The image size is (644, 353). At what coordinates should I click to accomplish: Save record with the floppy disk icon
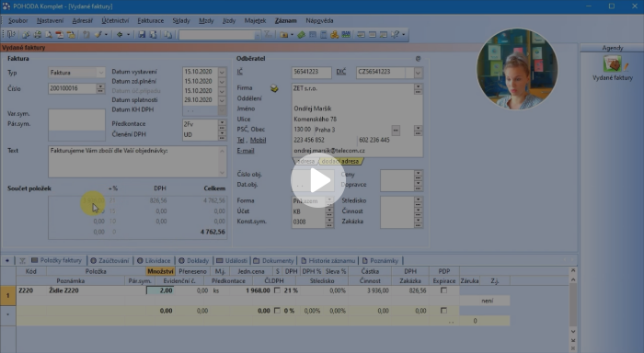pyautogui.click(x=142, y=35)
